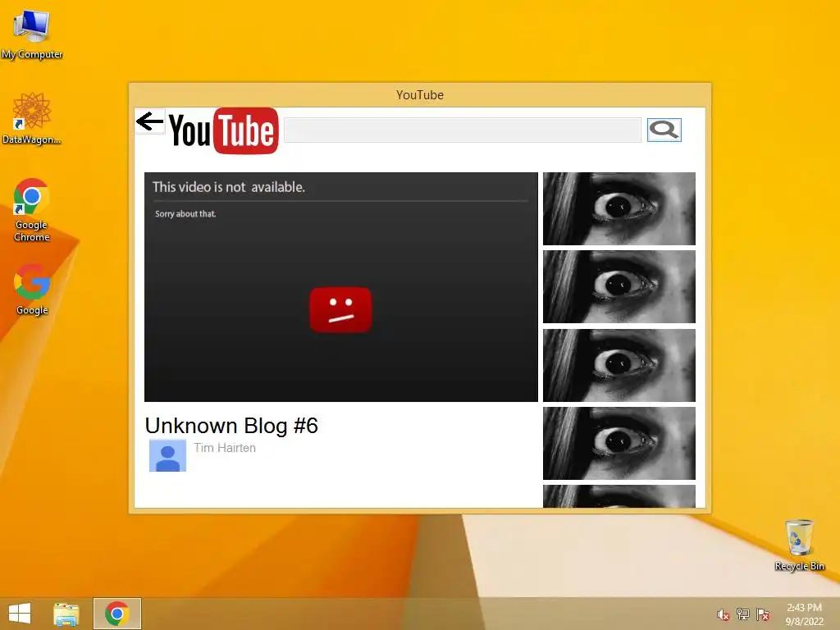The width and height of the screenshot is (840, 630).
Task: Click the Chrome taskbar button
Action: [117, 614]
